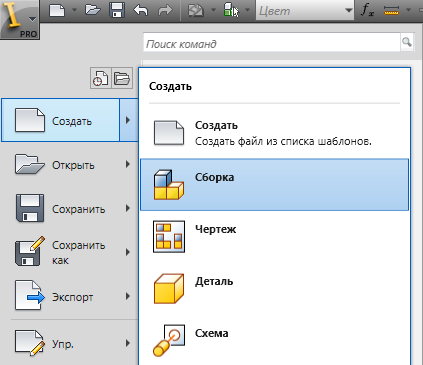This screenshot has height=365, width=423.
Task: Click the Undo arrow in the toolbar
Action: point(141,10)
